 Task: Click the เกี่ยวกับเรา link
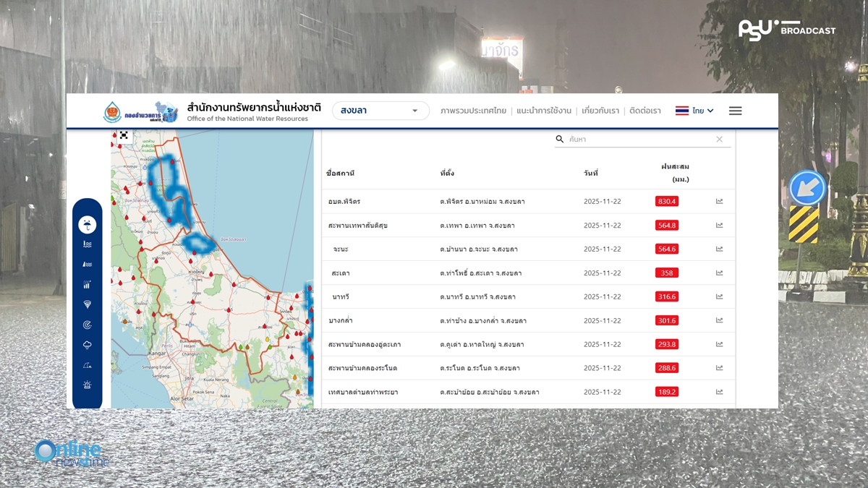[x=600, y=111]
